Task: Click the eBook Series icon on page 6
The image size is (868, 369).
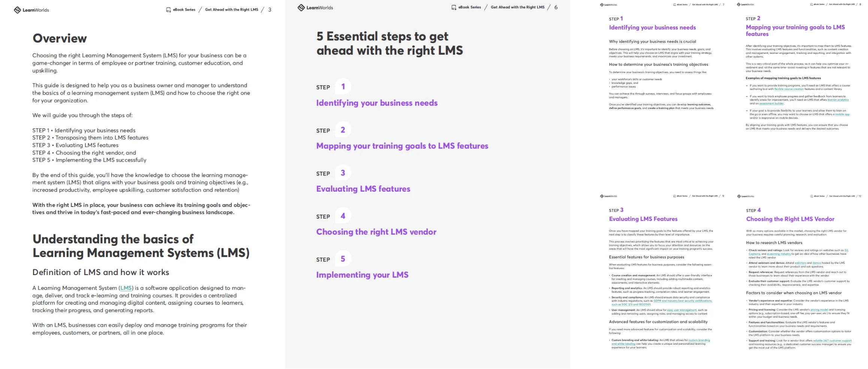Action: 454,7
